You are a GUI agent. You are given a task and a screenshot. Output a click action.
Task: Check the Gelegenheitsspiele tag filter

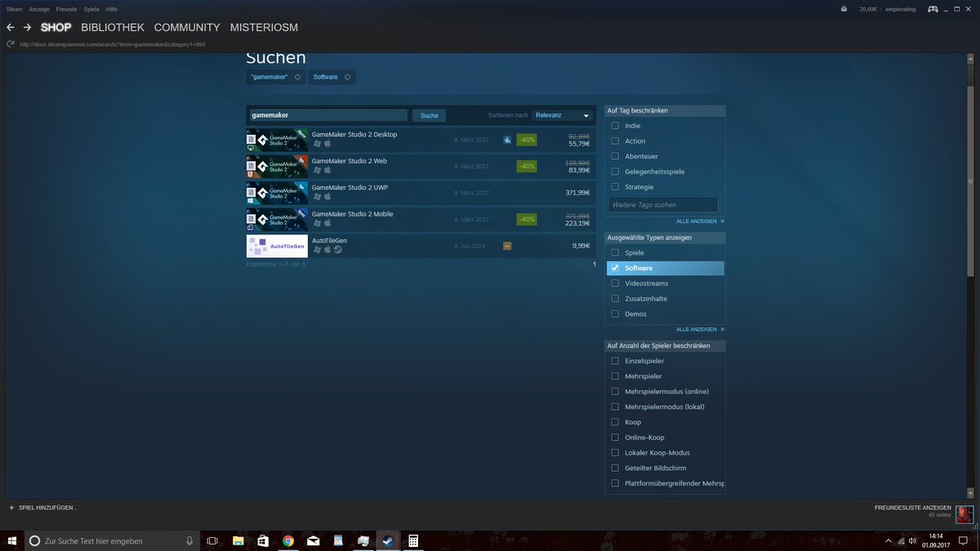[615, 171]
